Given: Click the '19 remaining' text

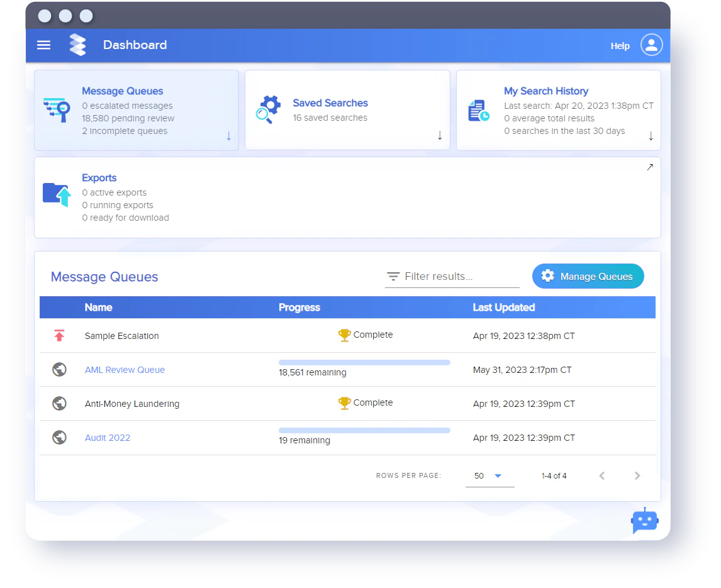Looking at the screenshot, I should click(305, 440).
